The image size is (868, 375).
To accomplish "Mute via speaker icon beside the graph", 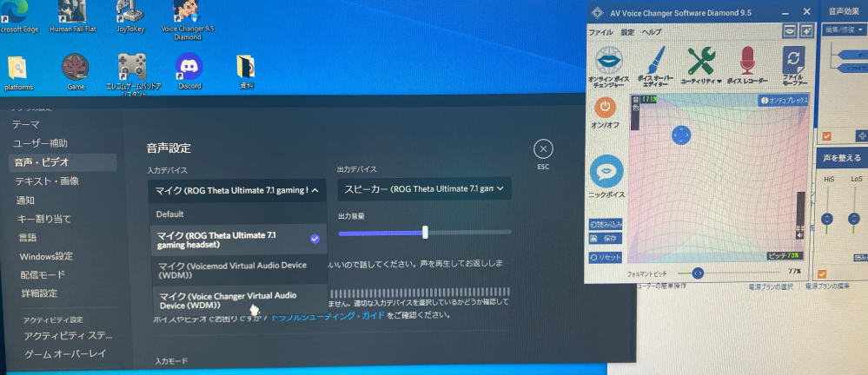I will click(799, 235).
